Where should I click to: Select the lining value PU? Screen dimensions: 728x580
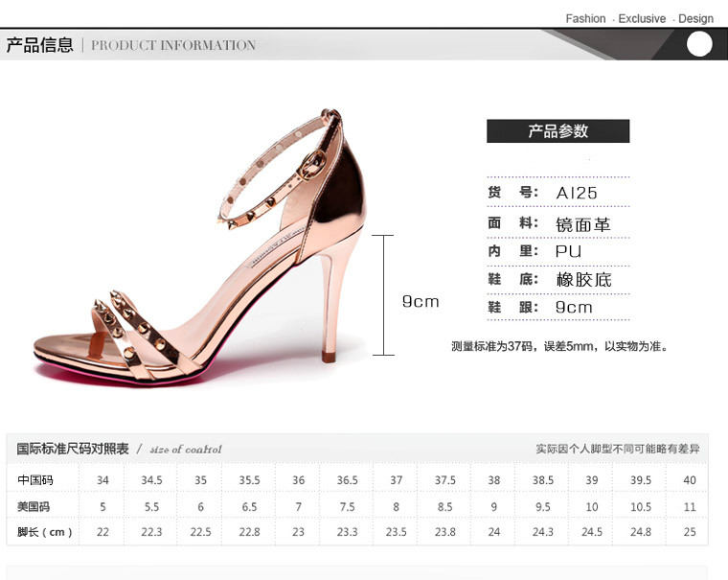(x=569, y=251)
